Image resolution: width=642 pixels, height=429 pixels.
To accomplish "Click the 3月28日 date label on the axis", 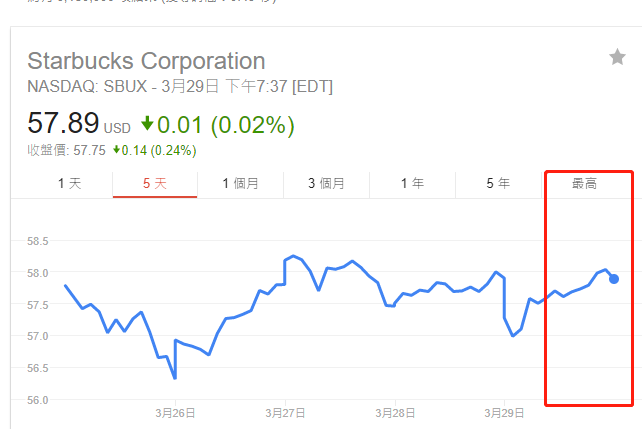I will pos(396,411).
